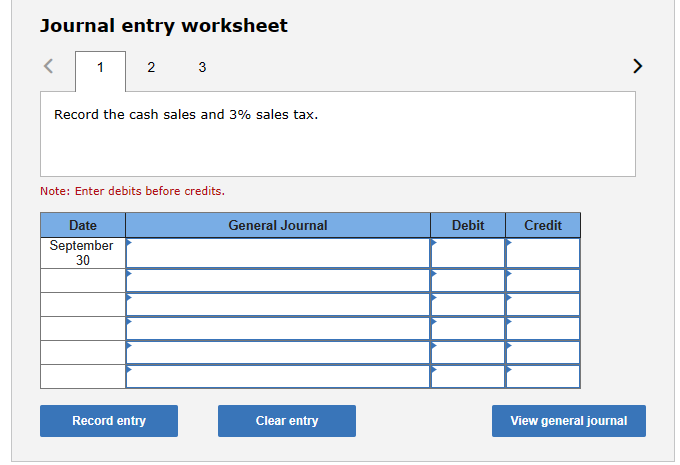Select worksheet tab 1
This screenshot has height=465, width=680.
(101, 71)
